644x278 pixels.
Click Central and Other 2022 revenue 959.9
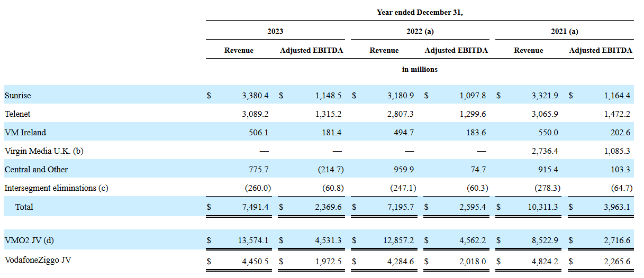[x=404, y=170]
